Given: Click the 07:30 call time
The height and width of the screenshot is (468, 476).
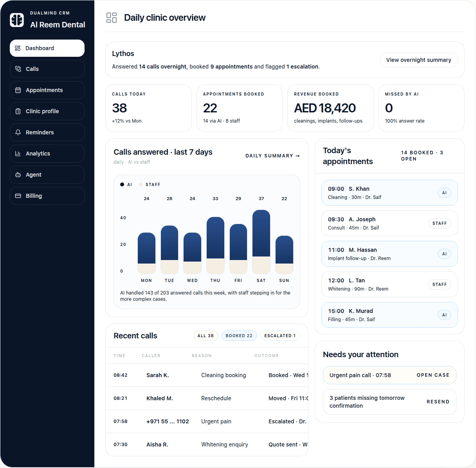Looking at the screenshot, I should [x=121, y=445].
